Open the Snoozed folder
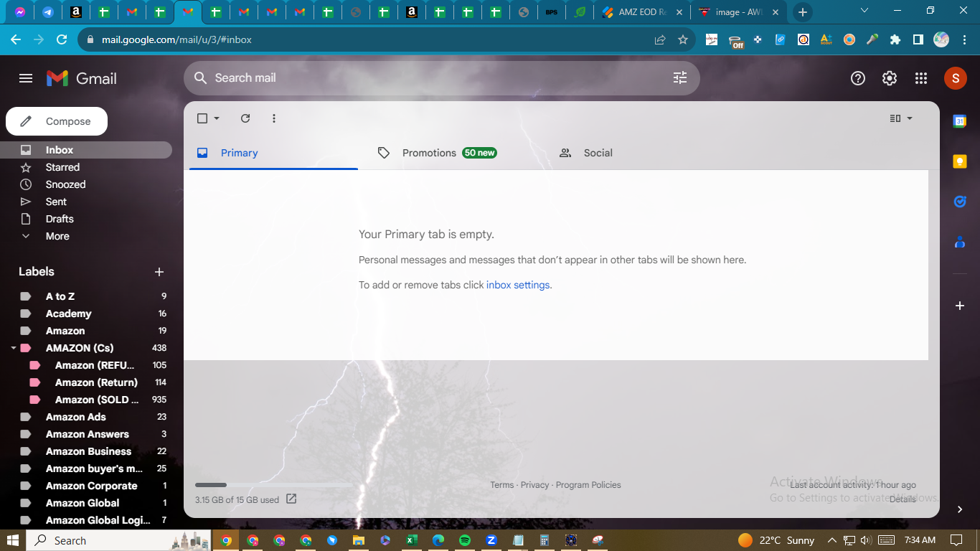Viewport: 980px width, 551px height. 86,184
